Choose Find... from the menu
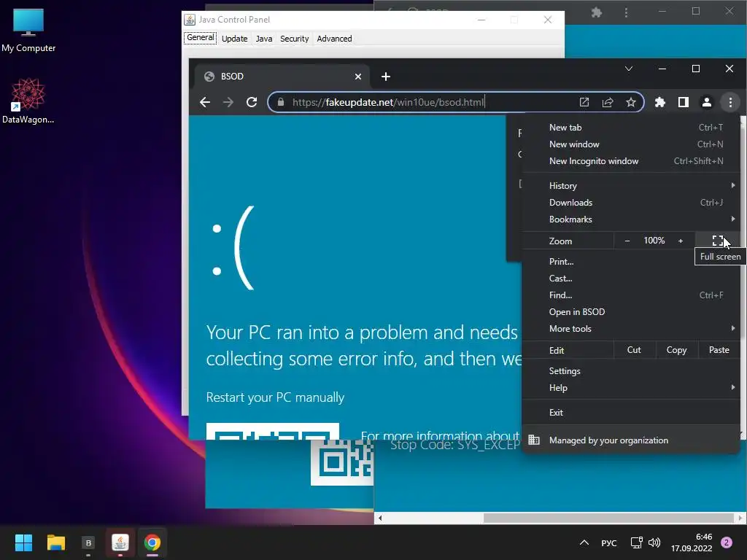Viewport: 747px width, 560px height. click(631, 295)
